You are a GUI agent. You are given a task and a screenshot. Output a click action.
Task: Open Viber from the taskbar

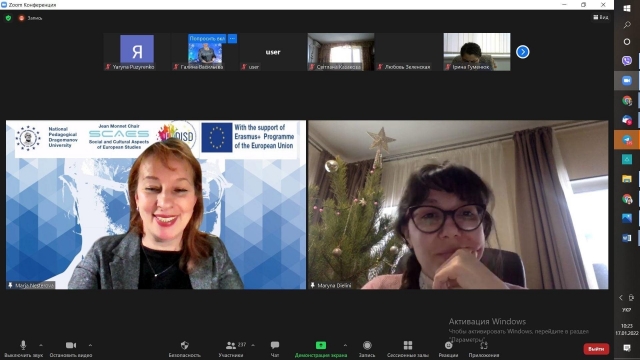pyautogui.click(x=627, y=61)
